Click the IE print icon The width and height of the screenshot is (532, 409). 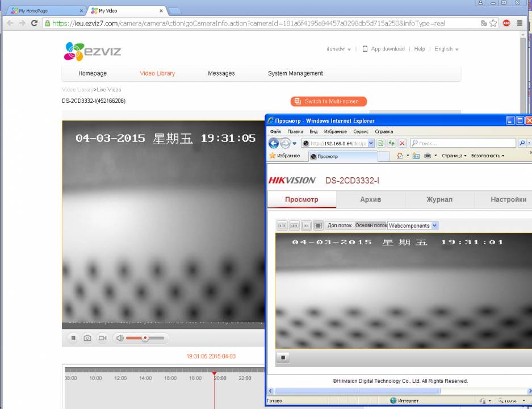point(428,156)
